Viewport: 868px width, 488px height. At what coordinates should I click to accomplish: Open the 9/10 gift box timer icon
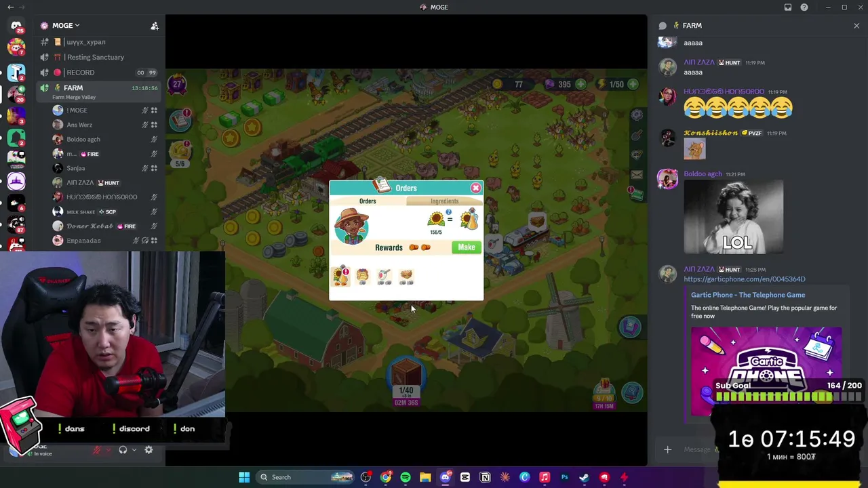(x=604, y=393)
